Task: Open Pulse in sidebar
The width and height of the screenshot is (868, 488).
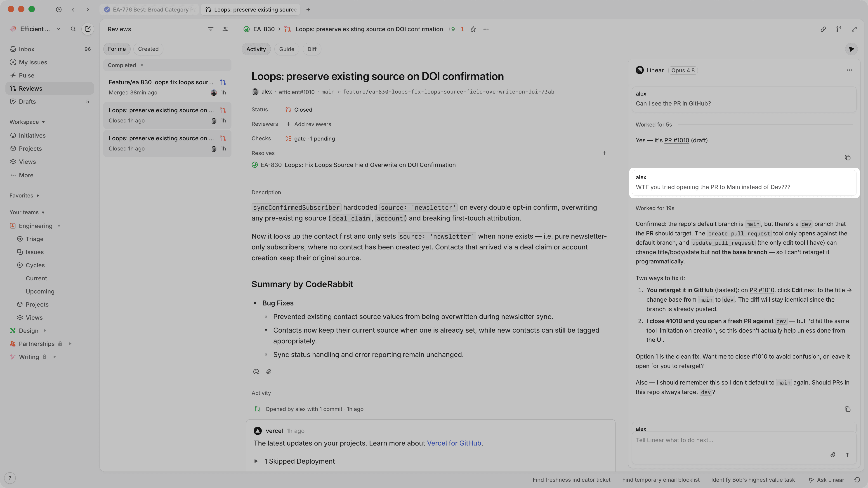Action: 50,75
